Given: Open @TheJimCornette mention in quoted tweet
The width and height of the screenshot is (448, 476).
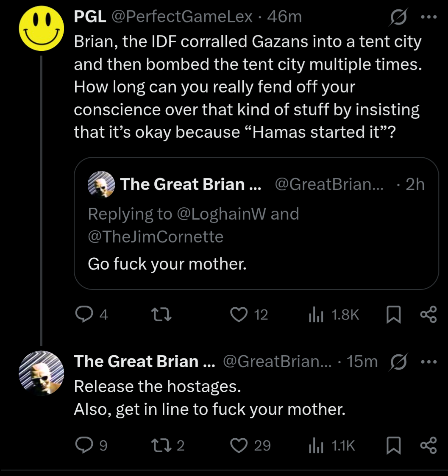Looking at the screenshot, I should (x=155, y=237).
